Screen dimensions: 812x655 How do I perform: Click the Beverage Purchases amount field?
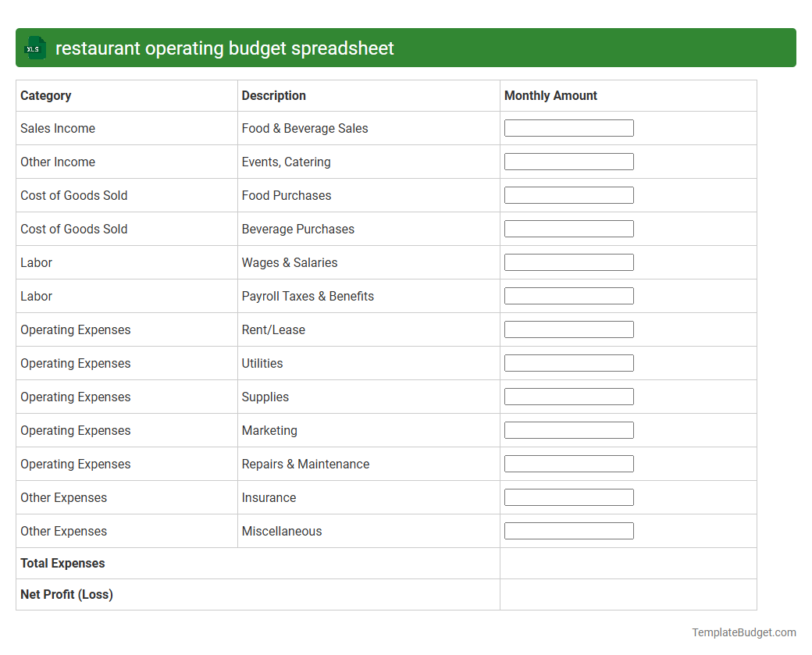click(569, 228)
